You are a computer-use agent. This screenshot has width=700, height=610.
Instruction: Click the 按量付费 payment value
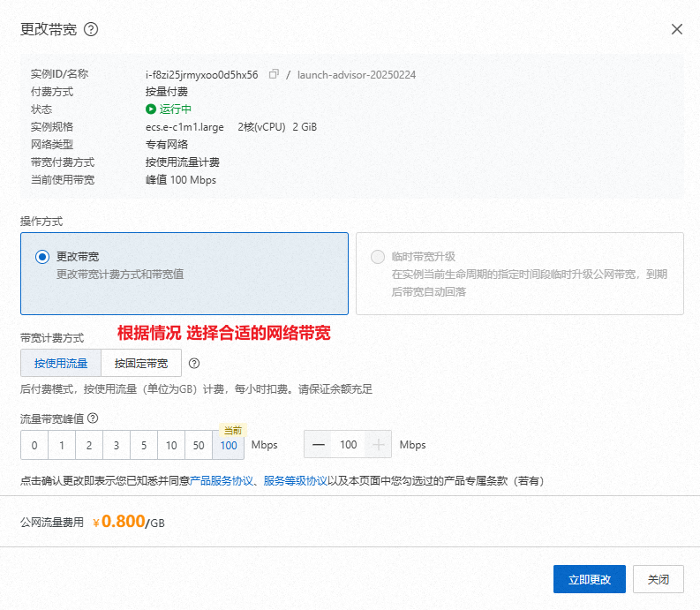pos(167,92)
